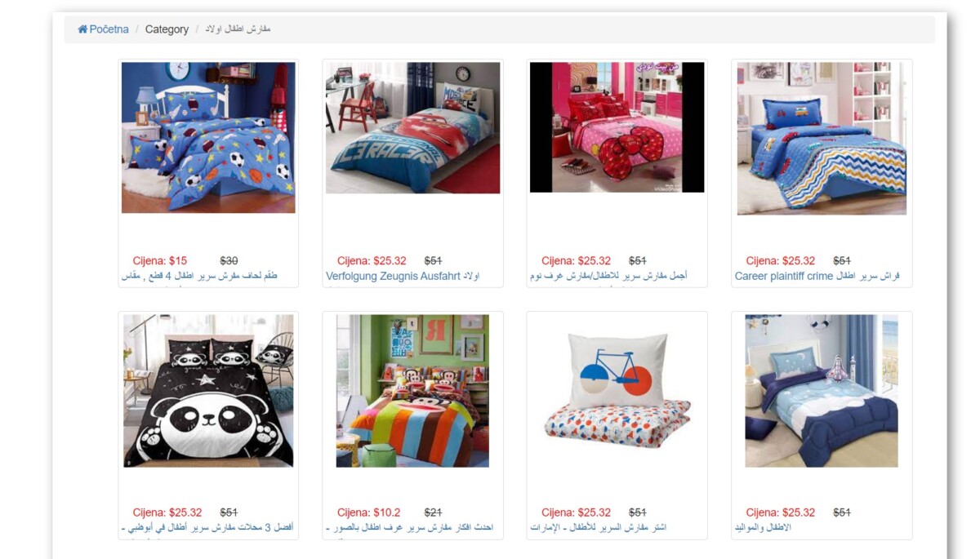Open the soccer ball blue bedding image
980x559 pixels.
(x=208, y=138)
